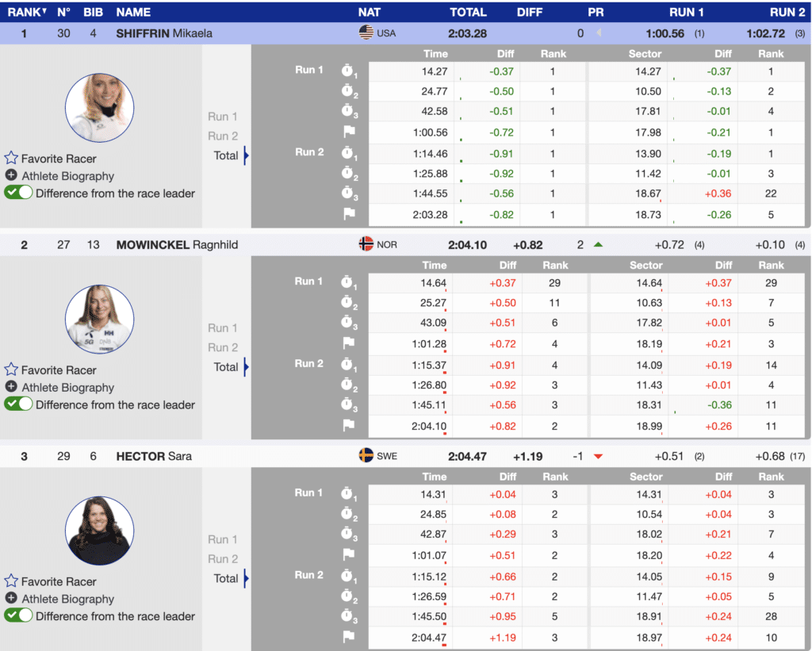Click the MOWINCKEL Ragnhild name row
This screenshot has width=812, height=651.
click(177, 245)
